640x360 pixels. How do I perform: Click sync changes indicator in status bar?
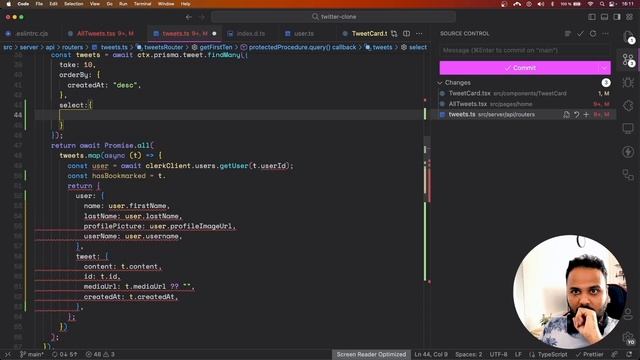tap(64, 355)
